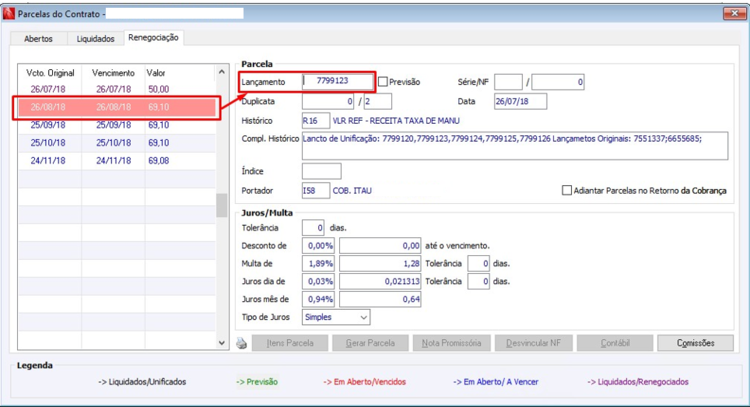Click the Desconto value field 0,00
This screenshot has height=407, width=750.
(380, 246)
